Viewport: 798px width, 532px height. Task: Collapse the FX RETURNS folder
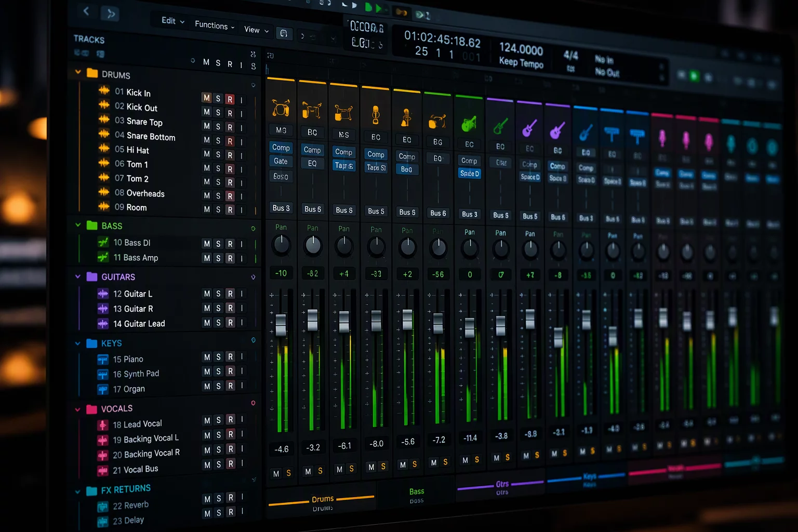coord(78,491)
